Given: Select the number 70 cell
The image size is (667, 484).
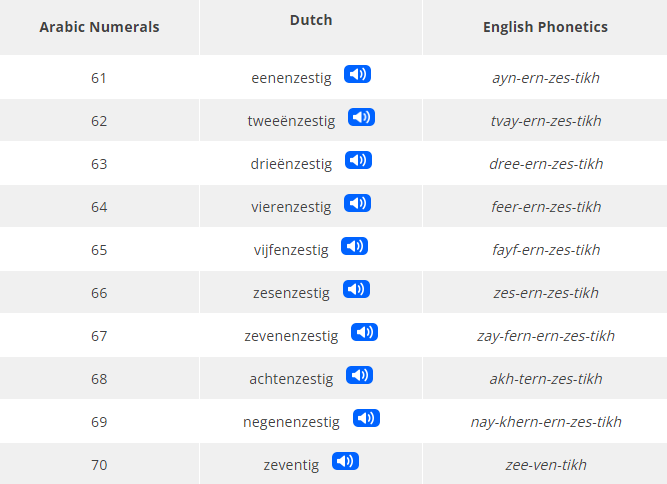Looking at the screenshot, I should pyautogui.click(x=99, y=465).
